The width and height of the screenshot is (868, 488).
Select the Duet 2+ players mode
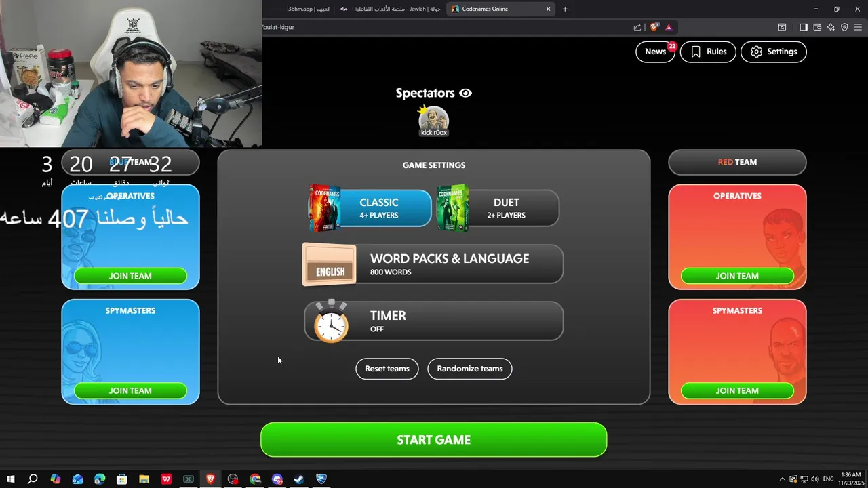click(498, 207)
